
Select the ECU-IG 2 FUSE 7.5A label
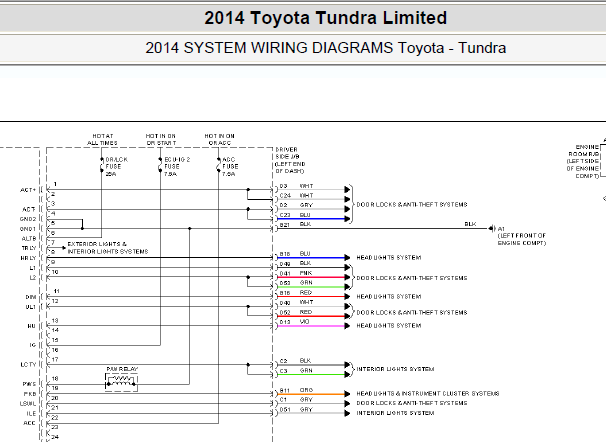pos(177,167)
